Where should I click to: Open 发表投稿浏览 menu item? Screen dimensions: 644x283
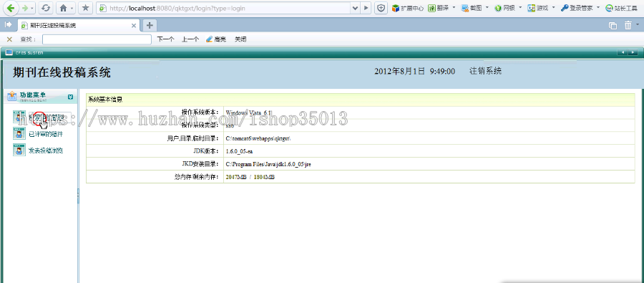tap(46, 150)
